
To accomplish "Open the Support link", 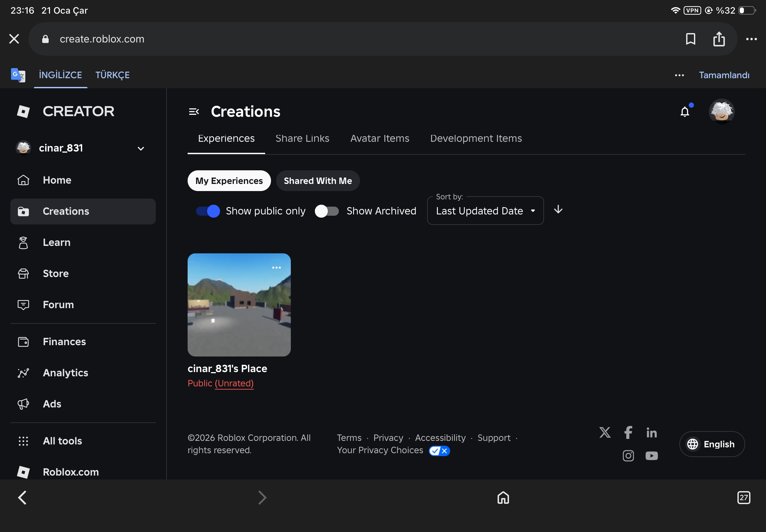I will (494, 438).
